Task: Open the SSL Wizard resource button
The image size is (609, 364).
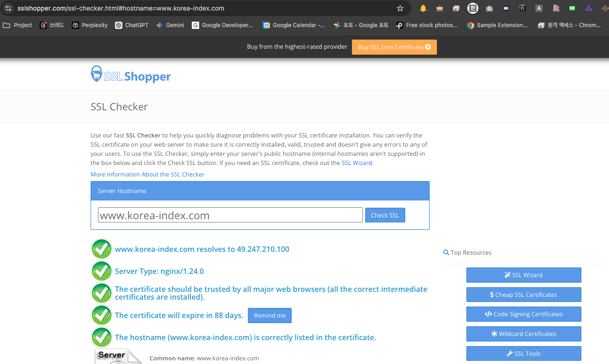Action: point(523,275)
